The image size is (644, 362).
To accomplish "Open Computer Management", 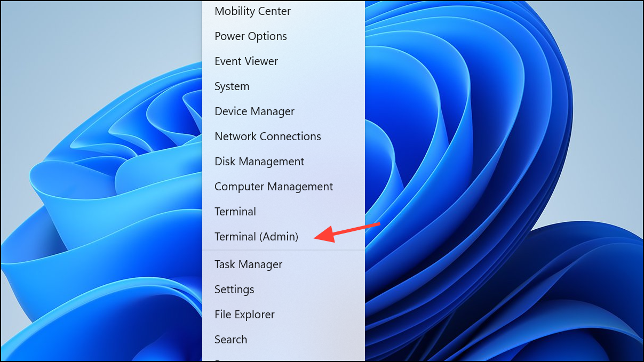I will [283, 187].
